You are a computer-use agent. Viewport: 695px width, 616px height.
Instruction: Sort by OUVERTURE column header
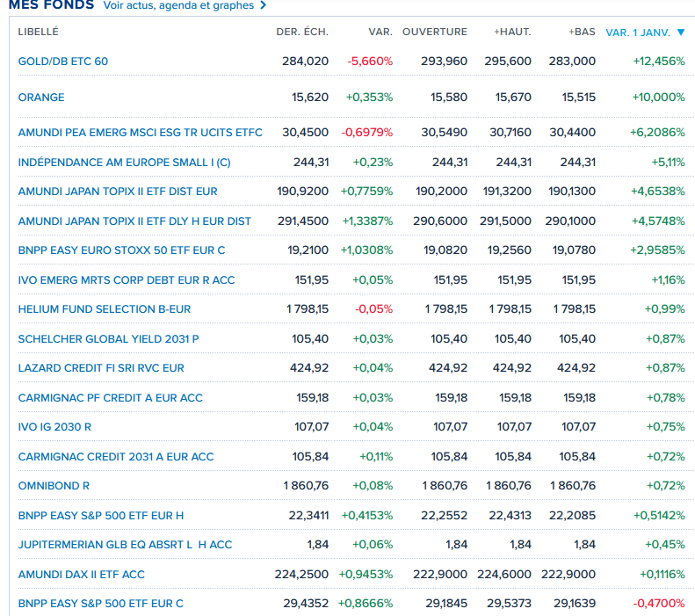point(434,33)
